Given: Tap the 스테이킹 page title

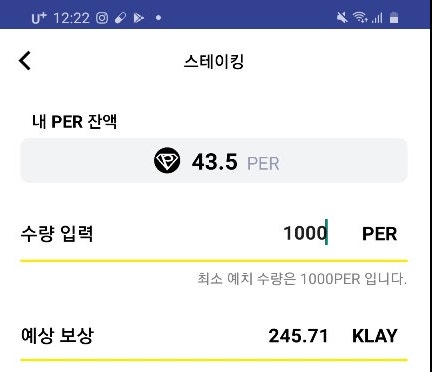Looking at the screenshot, I should pos(214,62).
